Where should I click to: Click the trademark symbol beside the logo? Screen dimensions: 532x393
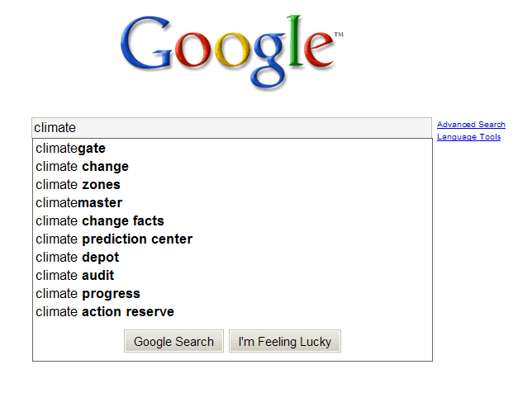(x=339, y=36)
